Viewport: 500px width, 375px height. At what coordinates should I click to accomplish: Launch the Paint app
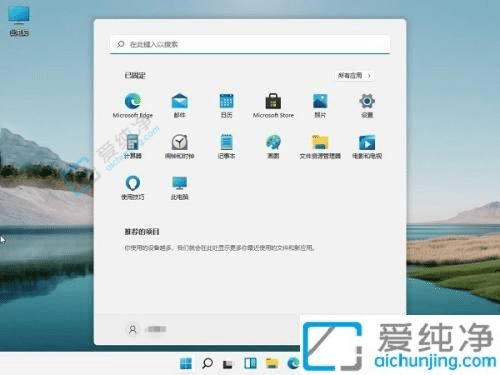tap(273, 146)
